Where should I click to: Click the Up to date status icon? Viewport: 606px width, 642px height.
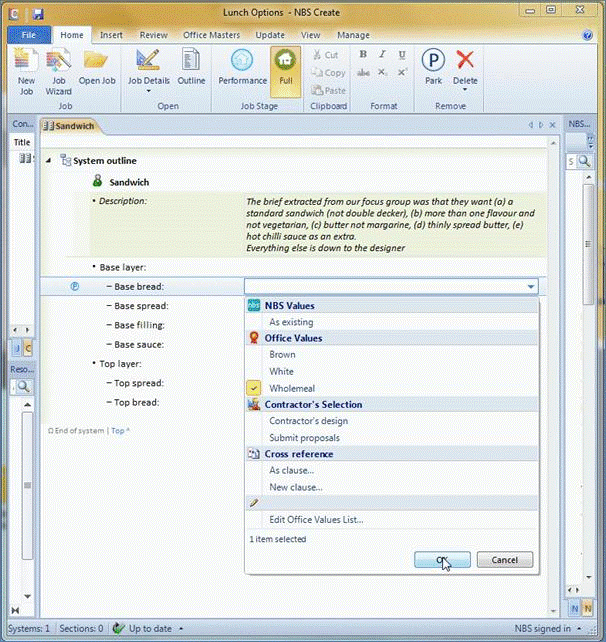[x=119, y=628]
